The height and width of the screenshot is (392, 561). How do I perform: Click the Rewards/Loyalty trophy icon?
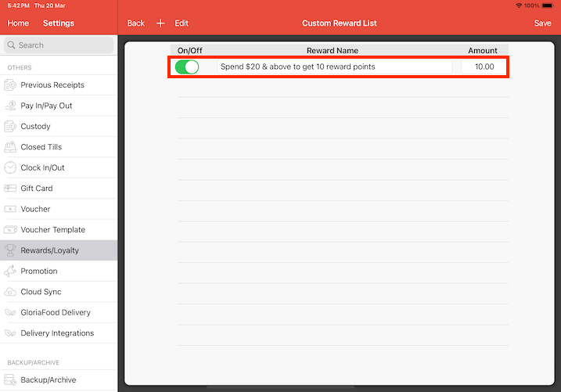[10, 250]
